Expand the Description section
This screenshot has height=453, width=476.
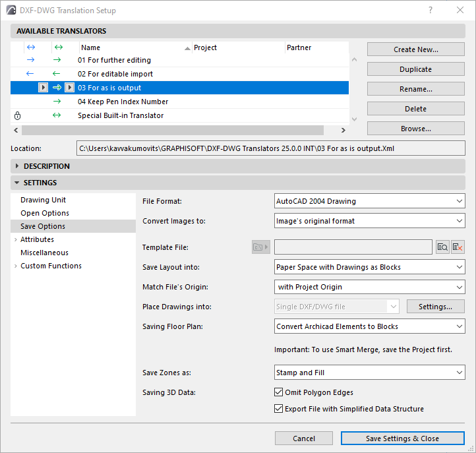[17, 166]
